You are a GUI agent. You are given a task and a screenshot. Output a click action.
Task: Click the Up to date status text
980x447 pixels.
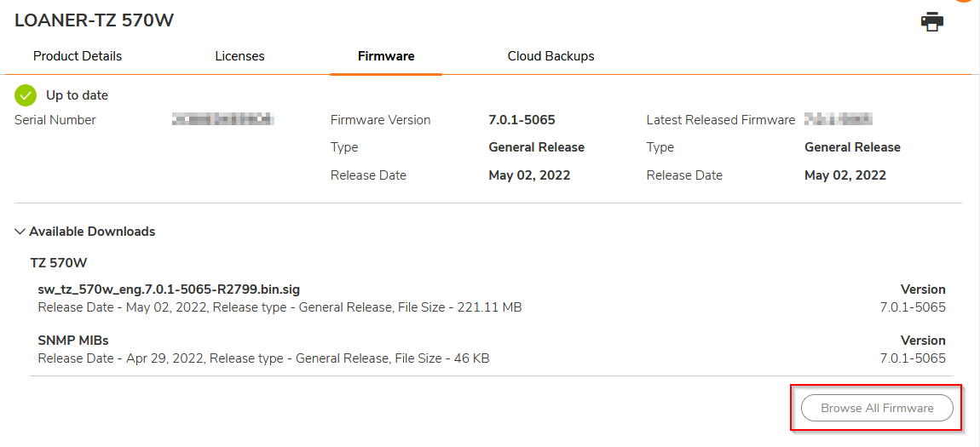pyautogui.click(x=77, y=95)
